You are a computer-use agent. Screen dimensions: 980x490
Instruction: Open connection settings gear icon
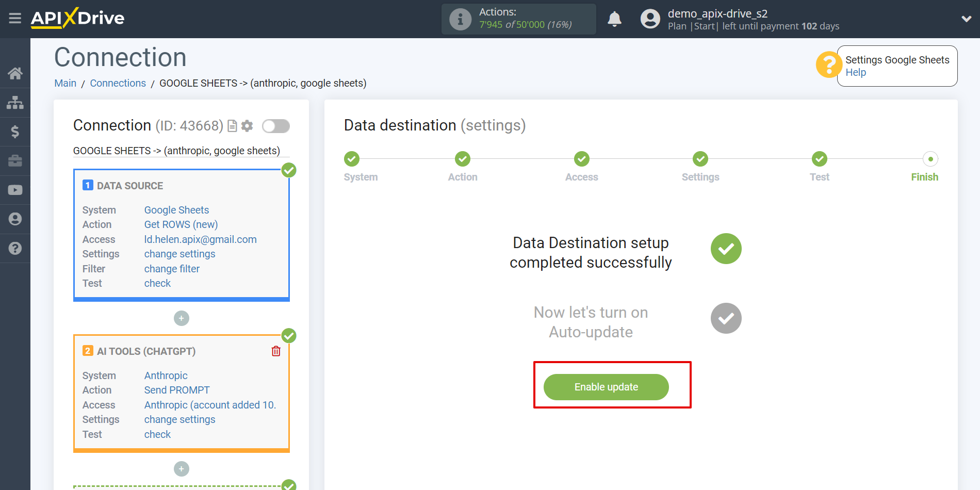click(x=247, y=126)
